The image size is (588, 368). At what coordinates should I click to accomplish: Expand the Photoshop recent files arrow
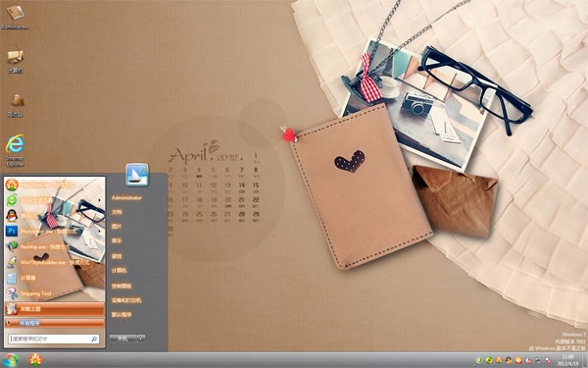99,231
